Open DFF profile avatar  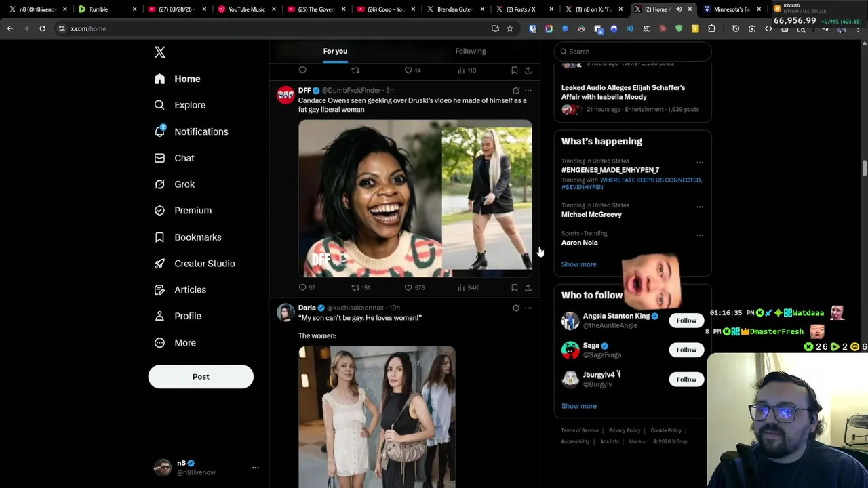(x=285, y=95)
